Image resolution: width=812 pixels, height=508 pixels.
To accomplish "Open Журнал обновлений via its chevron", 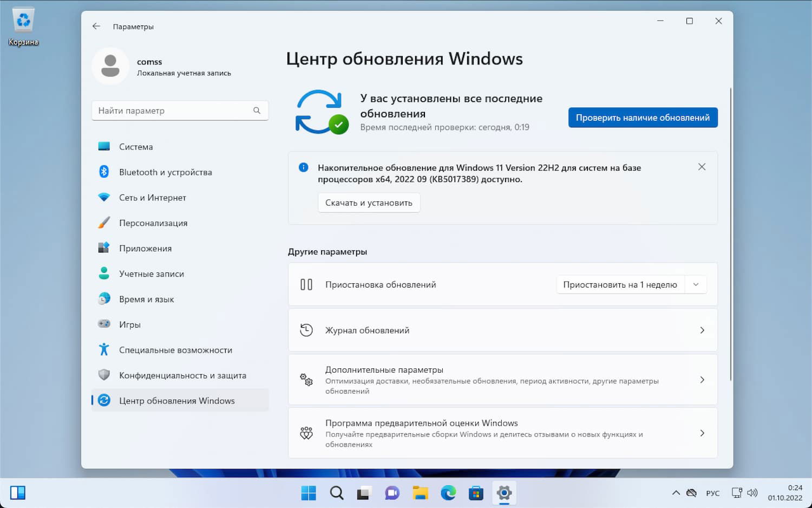I will [x=702, y=330].
